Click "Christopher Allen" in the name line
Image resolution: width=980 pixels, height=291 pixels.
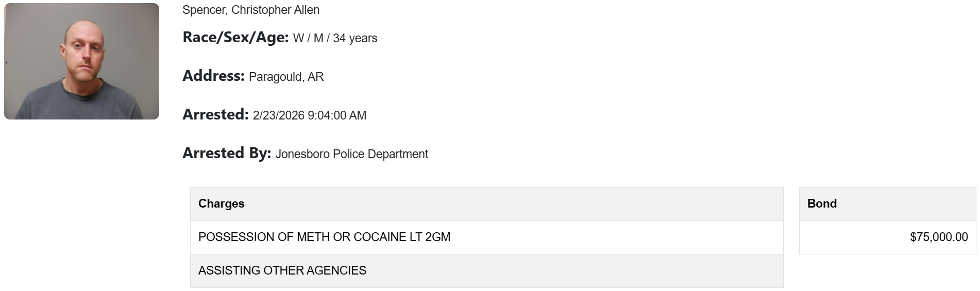coord(275,10)
